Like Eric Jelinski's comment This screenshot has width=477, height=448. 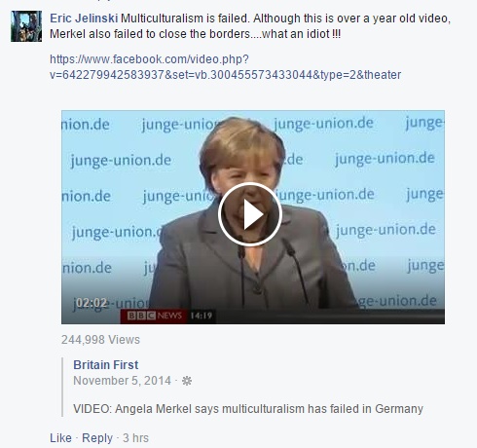coord(60,438)
